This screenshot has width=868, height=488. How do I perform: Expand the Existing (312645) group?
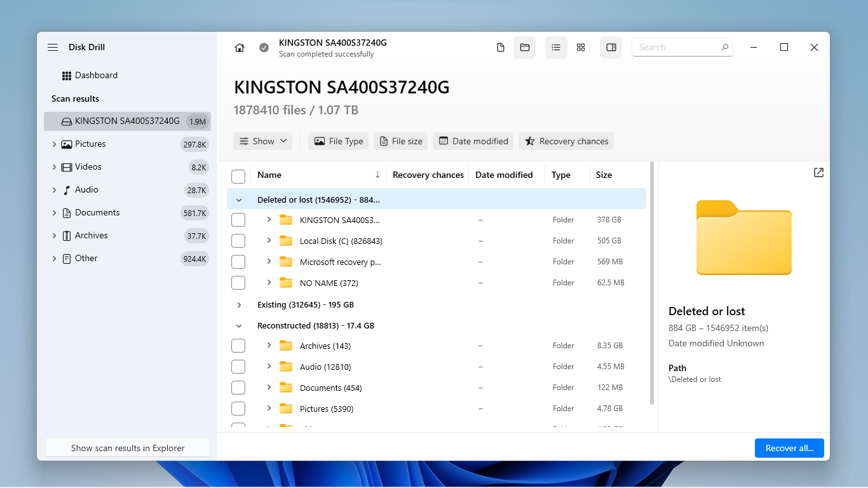point(239,305)
